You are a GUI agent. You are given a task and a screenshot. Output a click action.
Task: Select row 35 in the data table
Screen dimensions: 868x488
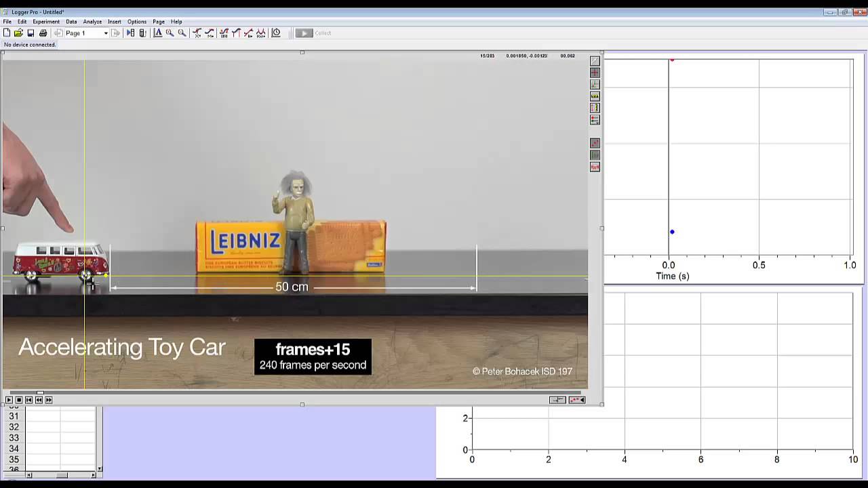(x=14, y=460)
